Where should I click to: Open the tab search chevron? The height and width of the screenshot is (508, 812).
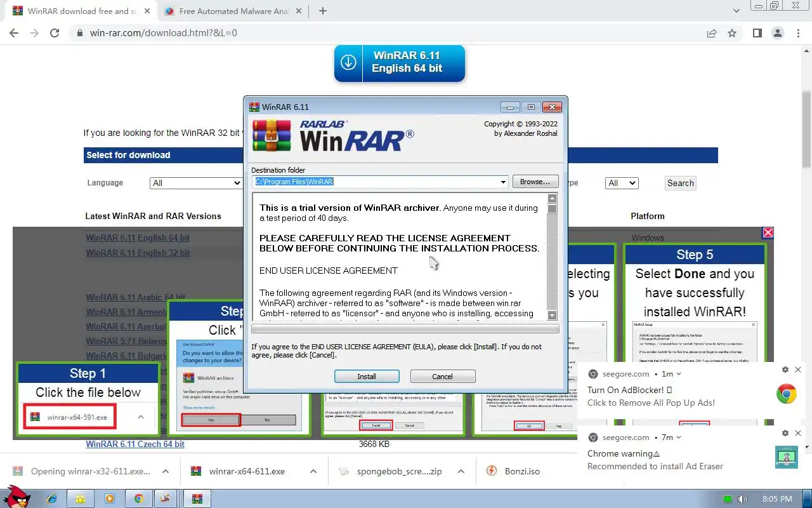(736, 11)
